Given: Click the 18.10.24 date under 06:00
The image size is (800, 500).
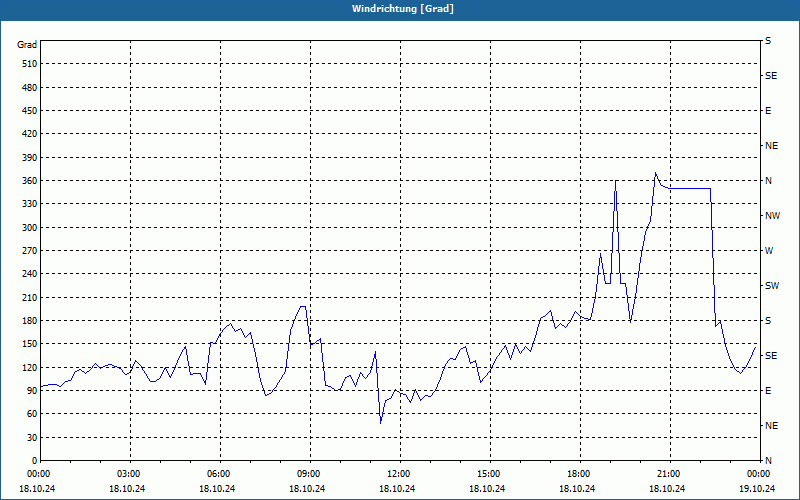Looking at the screenshot, I should pyautogui.click(x=218, y=488).
